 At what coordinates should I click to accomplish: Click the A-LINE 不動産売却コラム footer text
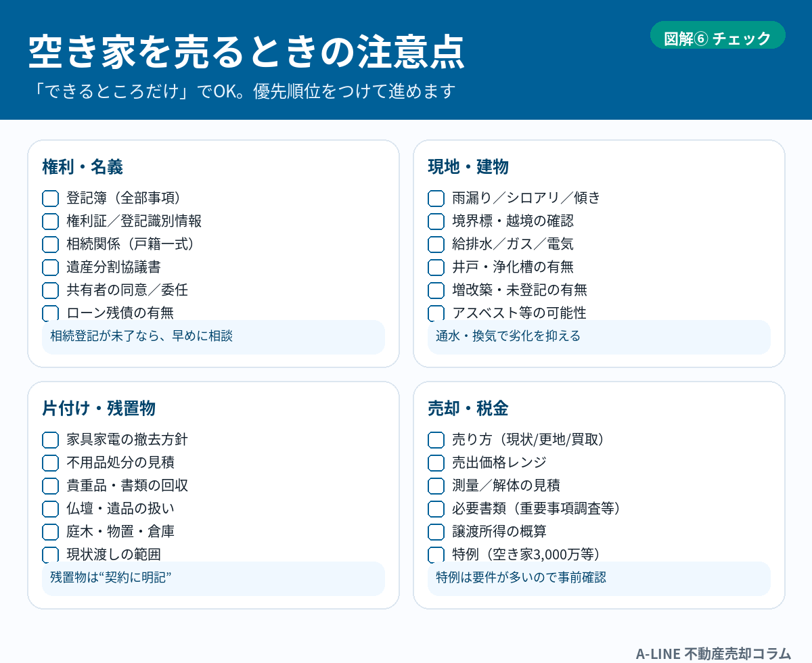[x=713, y=653]
